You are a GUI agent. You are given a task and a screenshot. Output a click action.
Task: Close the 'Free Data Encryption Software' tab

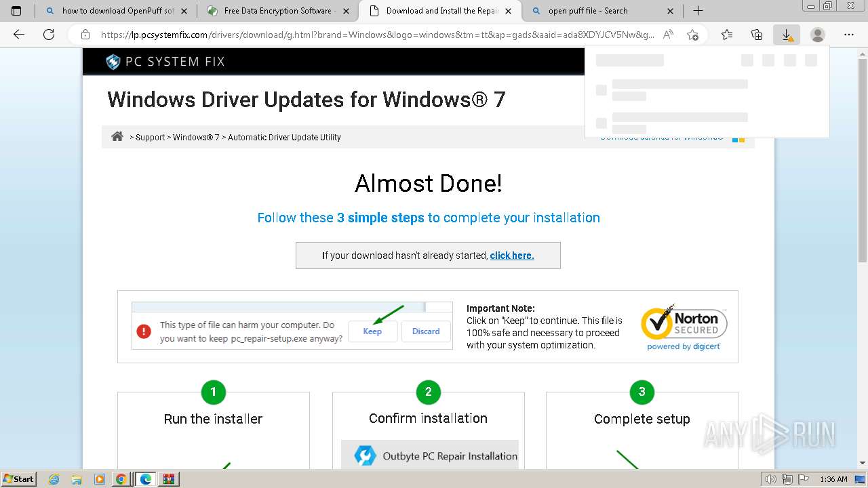click(x=347, y=11)
